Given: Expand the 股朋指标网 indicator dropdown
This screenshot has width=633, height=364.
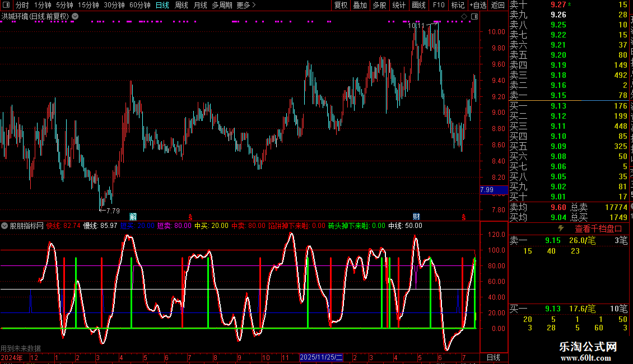Looking at the screenshot, I should click(4, 226).
